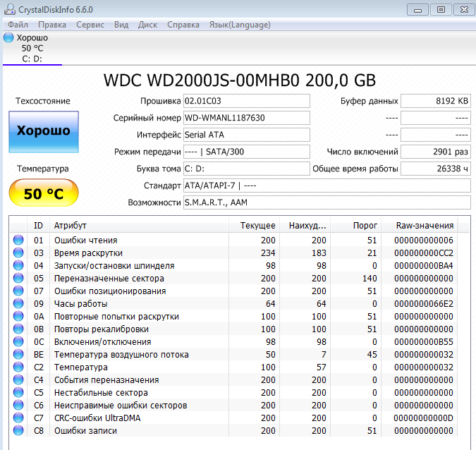The image size is (476, 450).
Task: Click status orb for C4 События переназначения
Action: point(18,379)
